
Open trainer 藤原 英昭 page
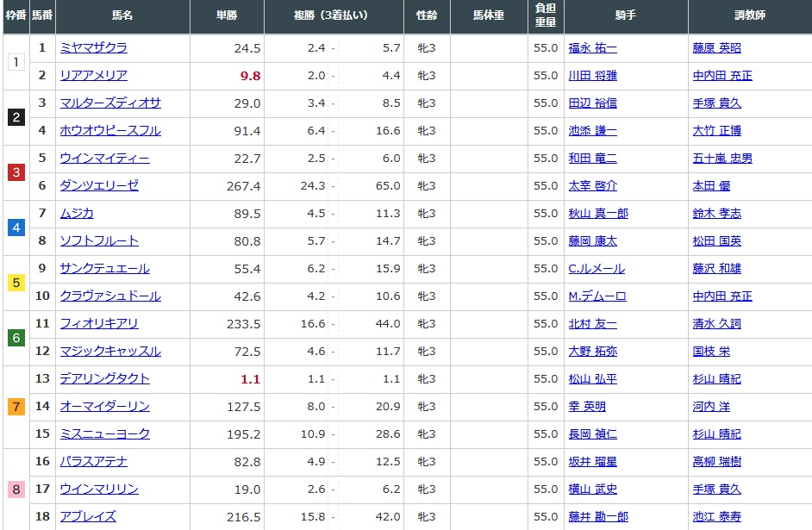click(x=716, y=48)
